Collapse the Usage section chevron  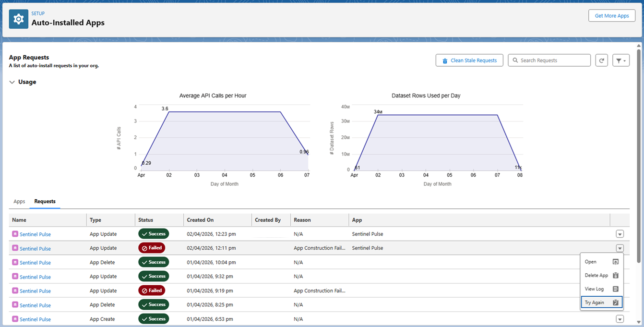(12, 82)
